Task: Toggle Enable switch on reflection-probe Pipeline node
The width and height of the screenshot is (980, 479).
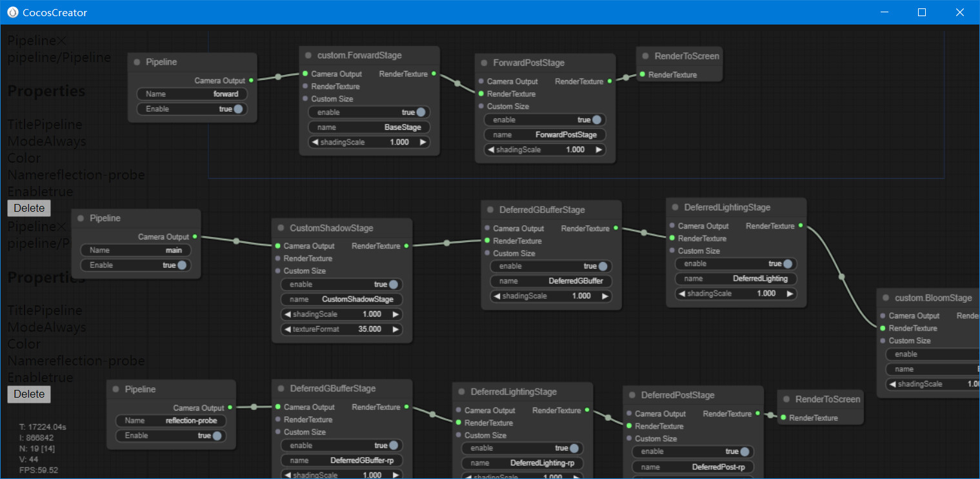Action: pos(217,436)
